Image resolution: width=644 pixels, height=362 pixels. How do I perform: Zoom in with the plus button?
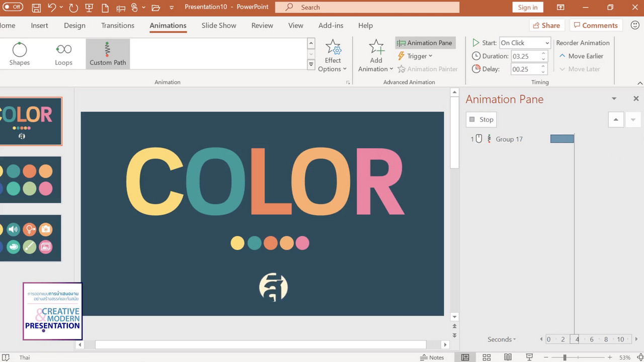(x=610, y=357)
